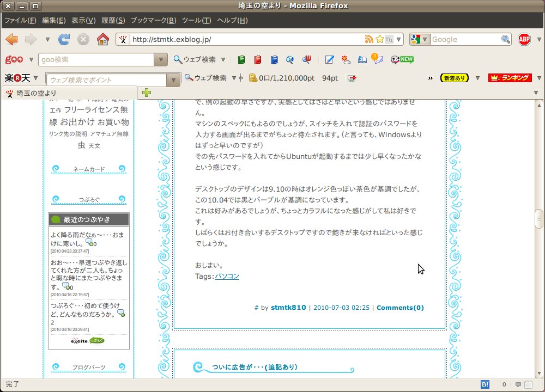Viewport: 545px width, 392px height.
Task: Open the 表示(V) menu
Action: [83, 21]
